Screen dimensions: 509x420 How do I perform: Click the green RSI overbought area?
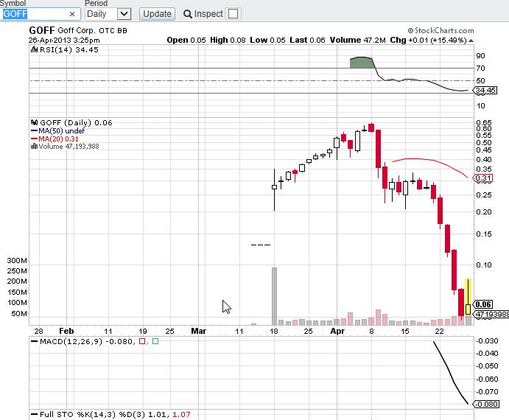coord(361,63)
